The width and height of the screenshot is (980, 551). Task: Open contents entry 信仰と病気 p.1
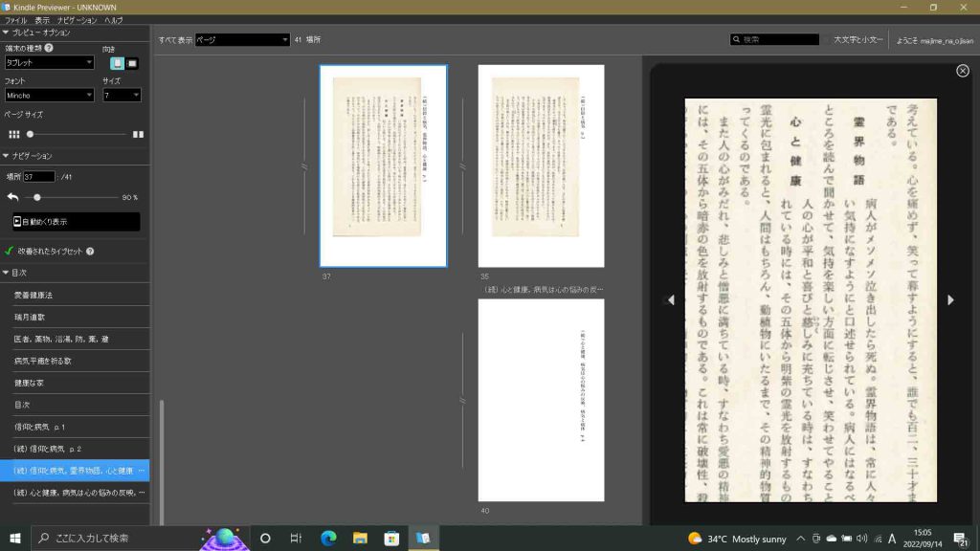click(x=75, y=427)
